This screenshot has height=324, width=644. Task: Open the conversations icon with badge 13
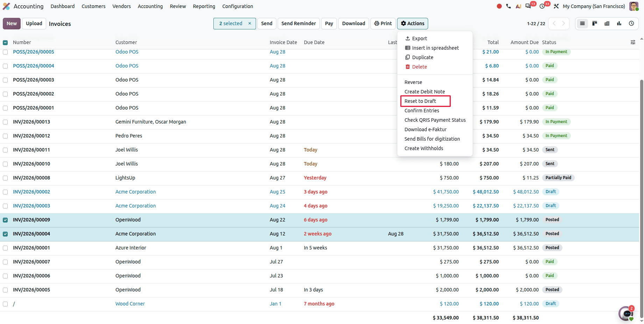coord(529,6)
